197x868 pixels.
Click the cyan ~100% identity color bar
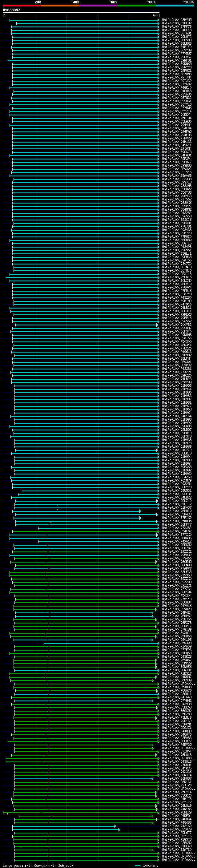click(175, 6)
